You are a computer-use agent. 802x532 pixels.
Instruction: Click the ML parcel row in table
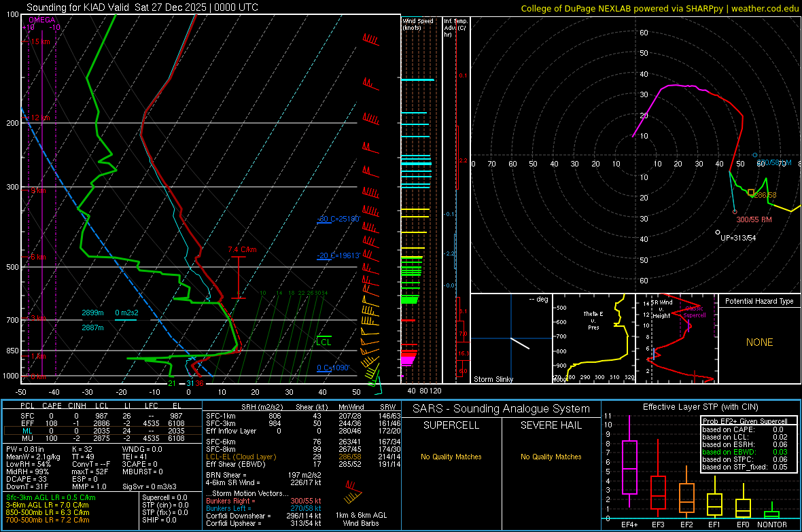pos(103,431)
